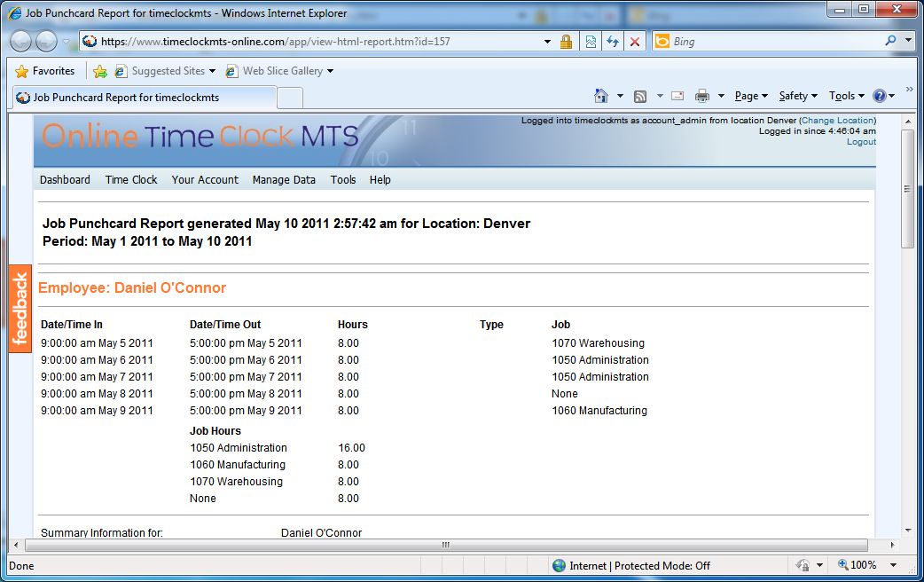924x582 pixels.
Task: Click the browser Back arrow button
Action: coord(20,42)
